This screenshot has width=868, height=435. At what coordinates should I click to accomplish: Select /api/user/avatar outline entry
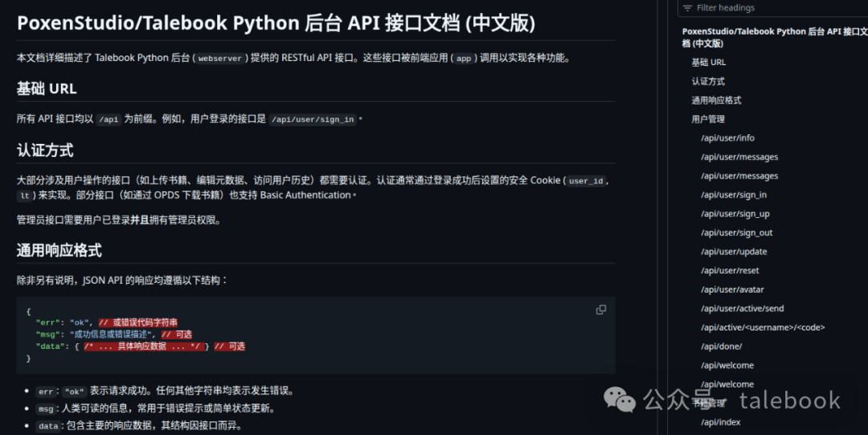coord(732,289)
